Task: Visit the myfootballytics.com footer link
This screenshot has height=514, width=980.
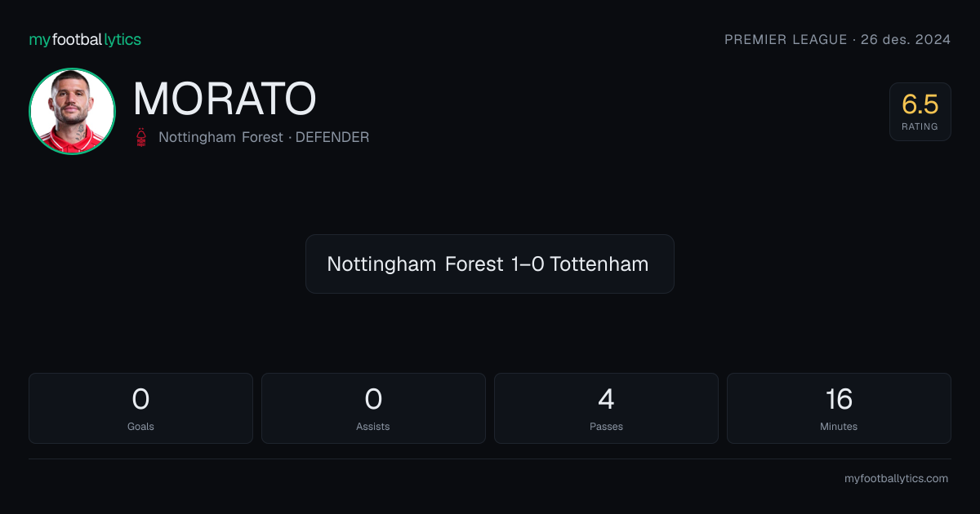Action: point(896,479)
